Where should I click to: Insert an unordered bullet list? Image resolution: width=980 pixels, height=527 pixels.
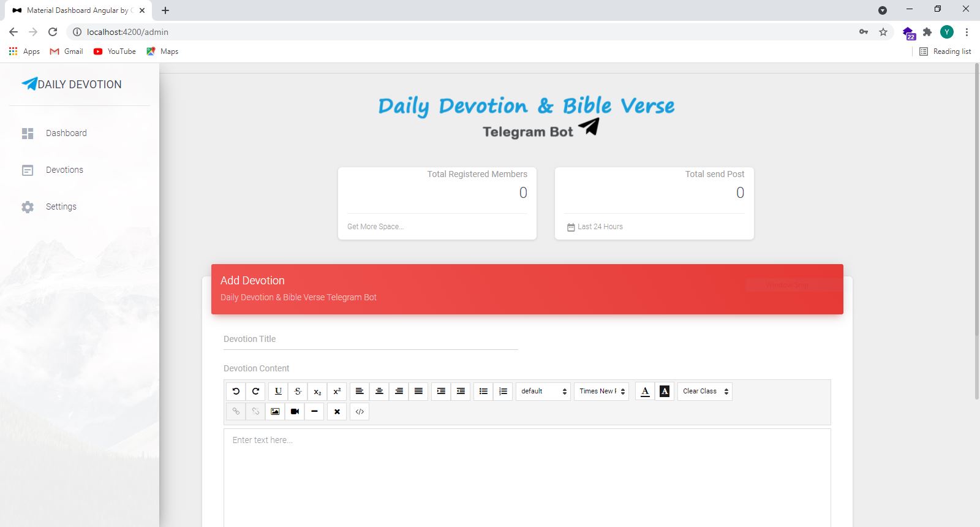point(483,392)
